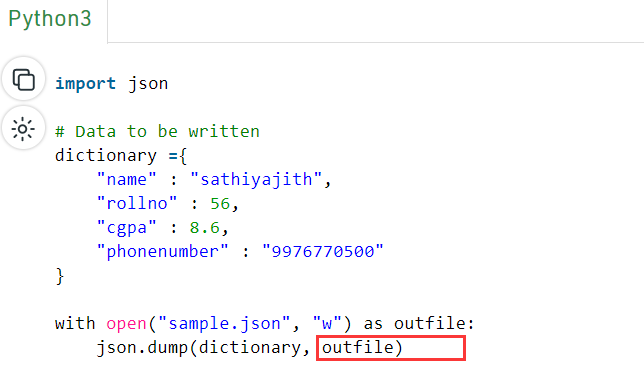Click 'json.dump(dictionary,' text

coord(203,348)
